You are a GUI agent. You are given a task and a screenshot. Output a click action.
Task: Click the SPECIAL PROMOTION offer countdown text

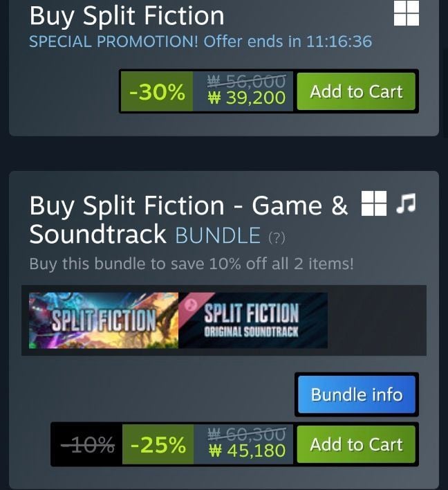tap(200, 42)
